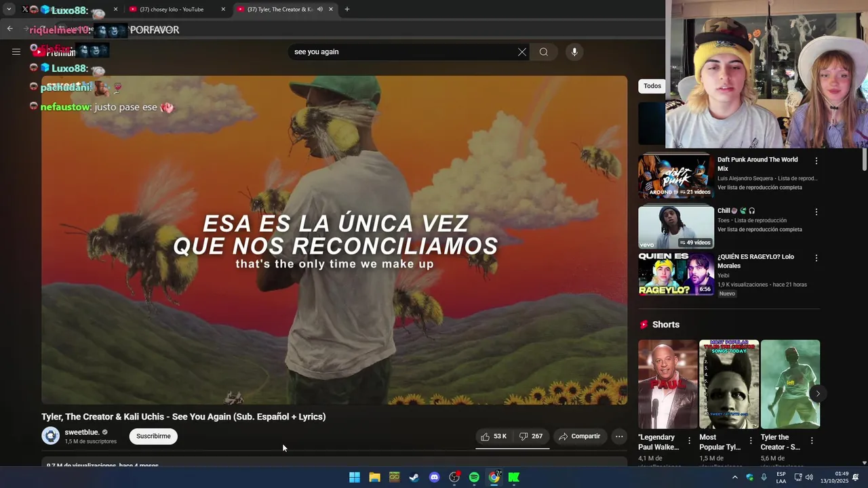
Task: Open options for Most Popular Tyler short
Action: (751, 441)
